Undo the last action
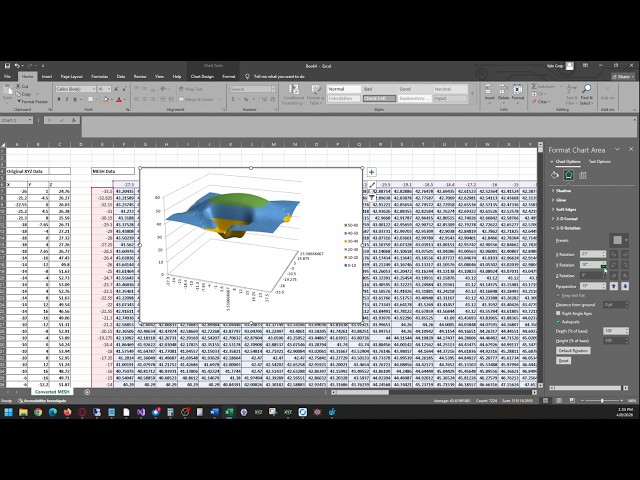 [x=17, y=66]
